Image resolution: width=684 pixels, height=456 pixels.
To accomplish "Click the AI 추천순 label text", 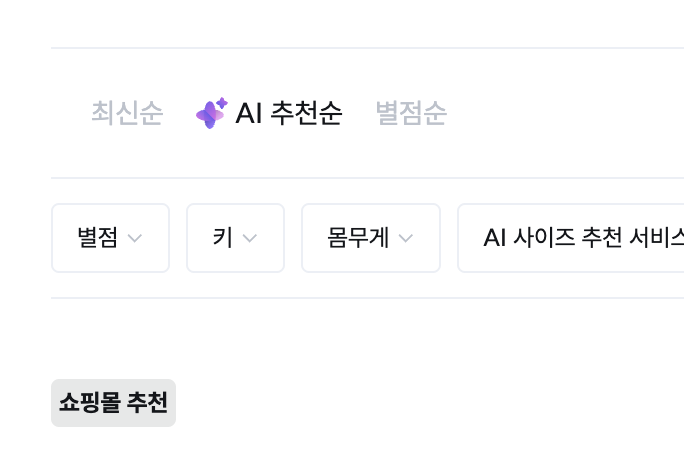I will 289,113.
